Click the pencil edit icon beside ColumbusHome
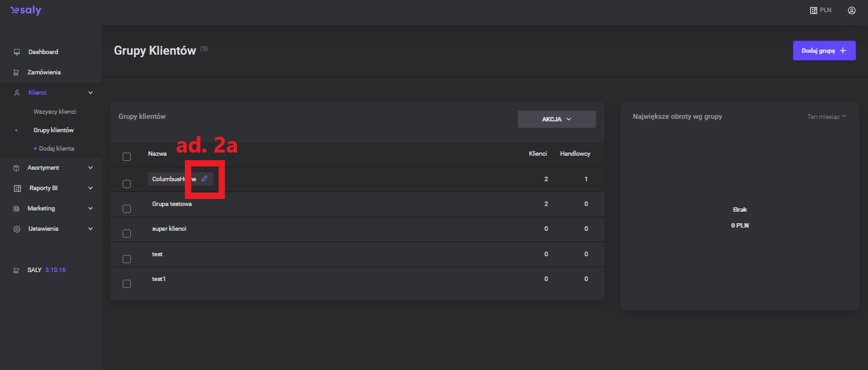Screen dimensions: 868x370 pos(205,179)
